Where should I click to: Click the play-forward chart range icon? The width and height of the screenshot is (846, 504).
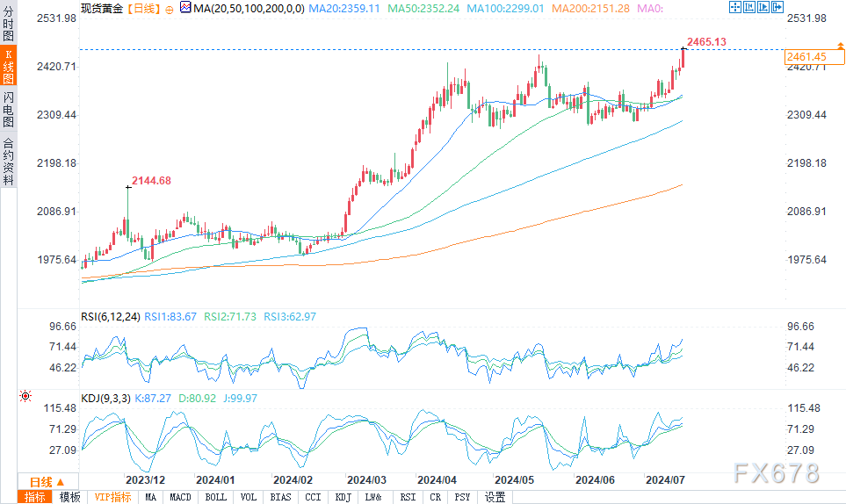[x=763, y=7]
